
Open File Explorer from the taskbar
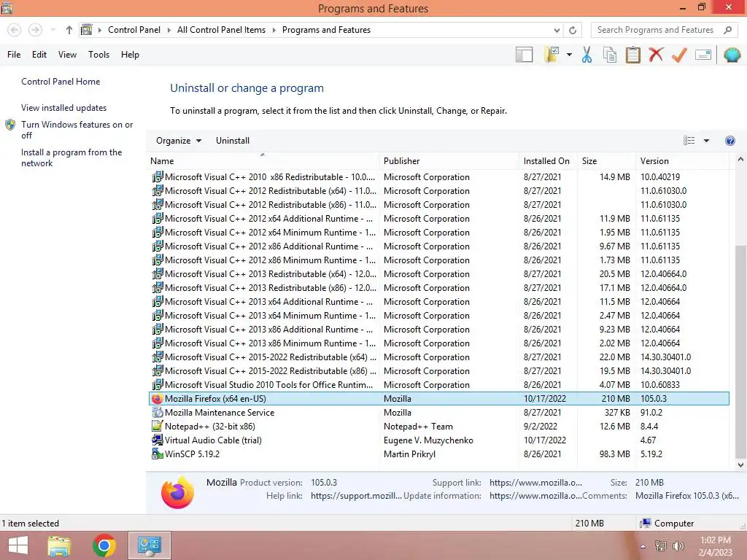[59, 545]
